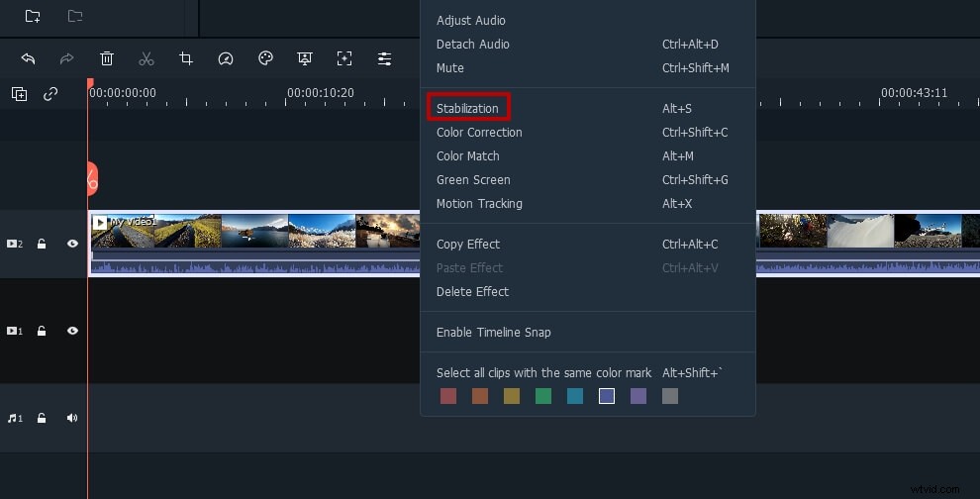Open the Speed control gauge icon
The height and width of the screenshot is (499, 980).
pyautogui.click(x=226, y=58)
